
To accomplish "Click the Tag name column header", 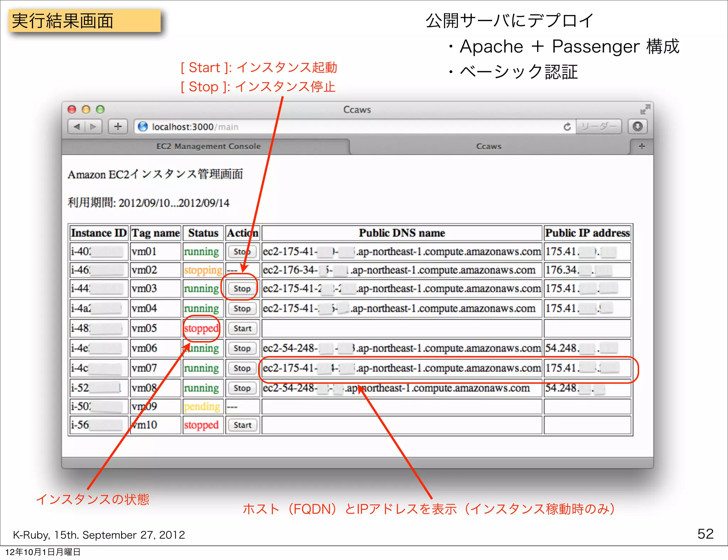I will (x=156, y=233).
